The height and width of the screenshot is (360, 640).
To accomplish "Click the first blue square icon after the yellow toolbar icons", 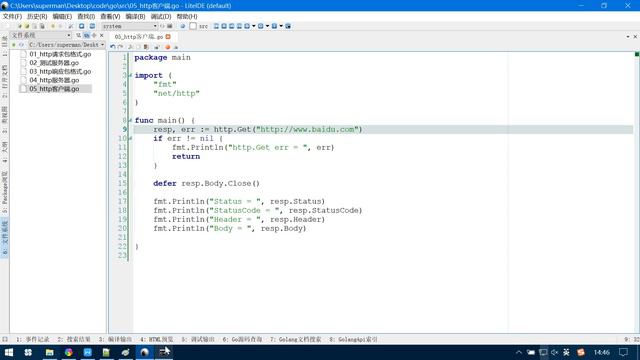I will click(82, 26).
